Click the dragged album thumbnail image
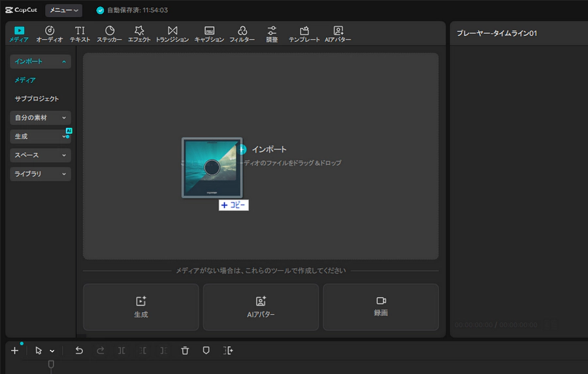The height and width of the screenshot is (374, 588). click(212, 168)
